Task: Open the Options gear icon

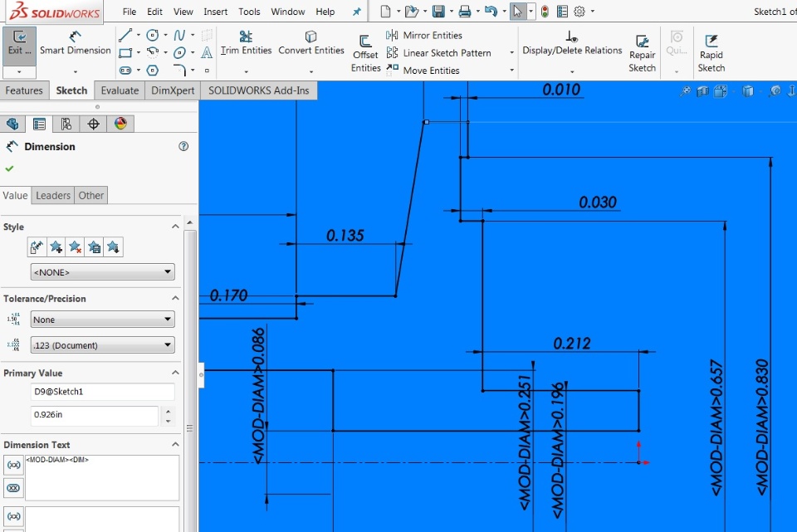Action: (579, 11)
